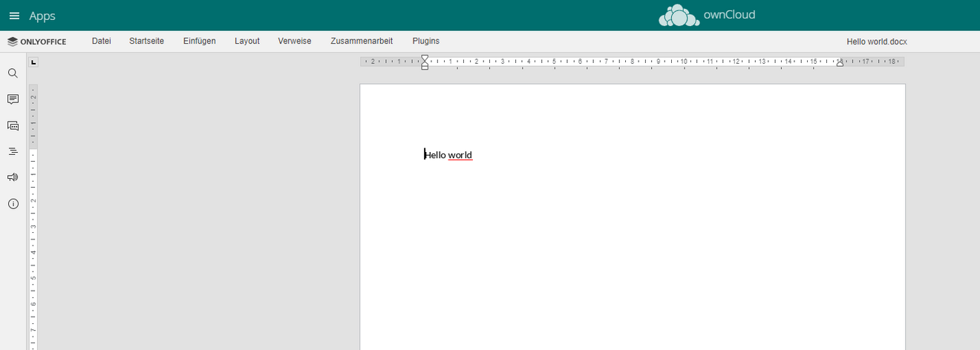
Task: Click the ownCloud cloud logo
Action: coord(679,16)
